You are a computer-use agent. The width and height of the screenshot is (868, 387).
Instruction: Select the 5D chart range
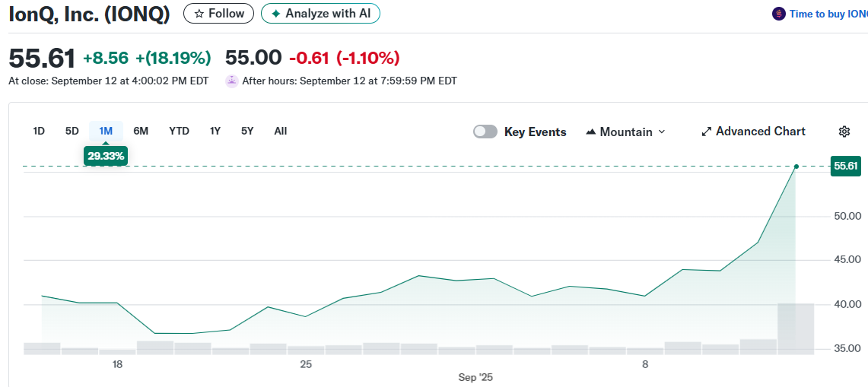[x=72, y=132]
